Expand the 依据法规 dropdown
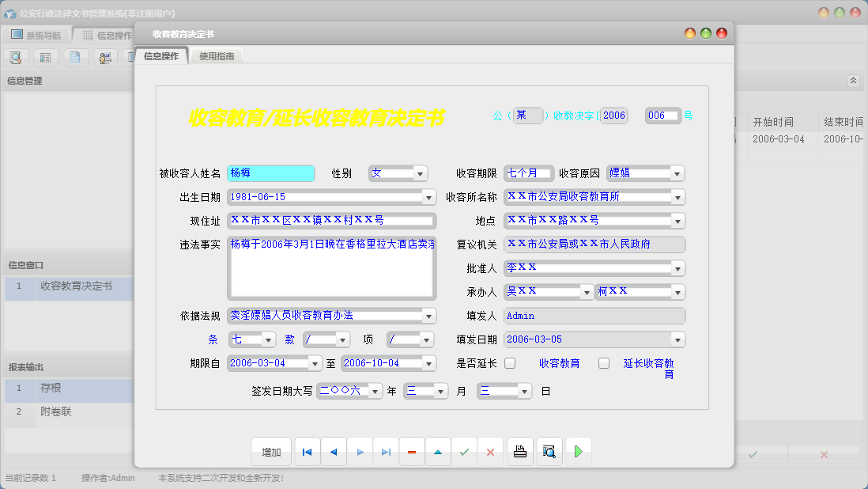Screen dimensions: 868x489 point(428,316)
